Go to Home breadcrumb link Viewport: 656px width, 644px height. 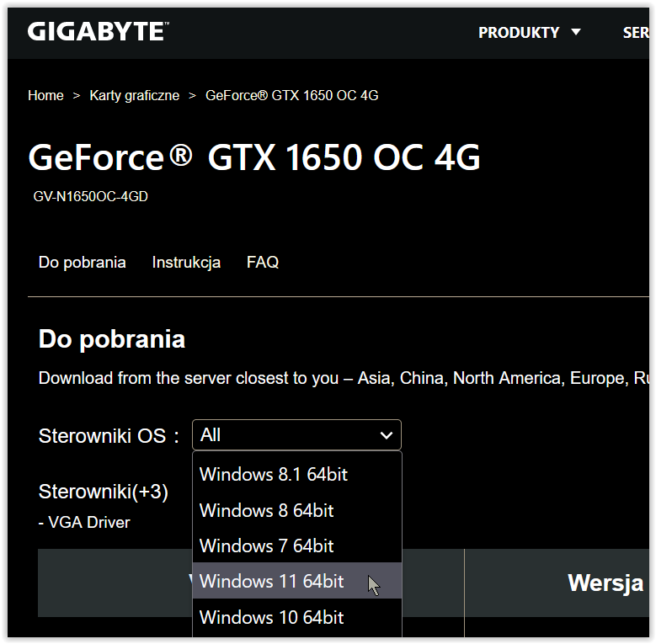[x=45, y=95]
